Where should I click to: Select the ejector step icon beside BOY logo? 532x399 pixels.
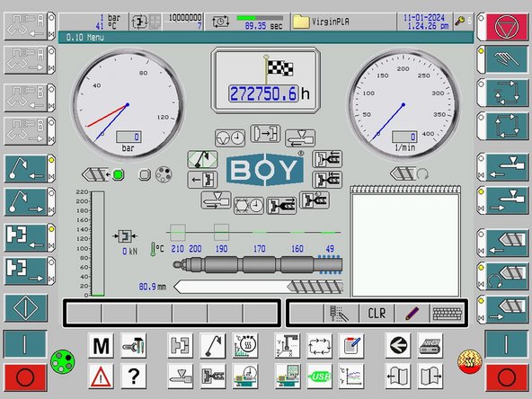[202, 159]
